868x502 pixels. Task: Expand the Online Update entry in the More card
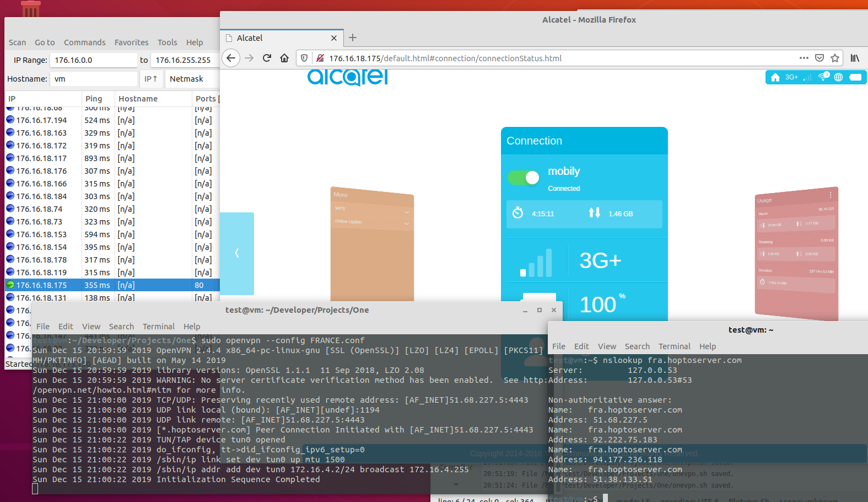pos(372,222)
